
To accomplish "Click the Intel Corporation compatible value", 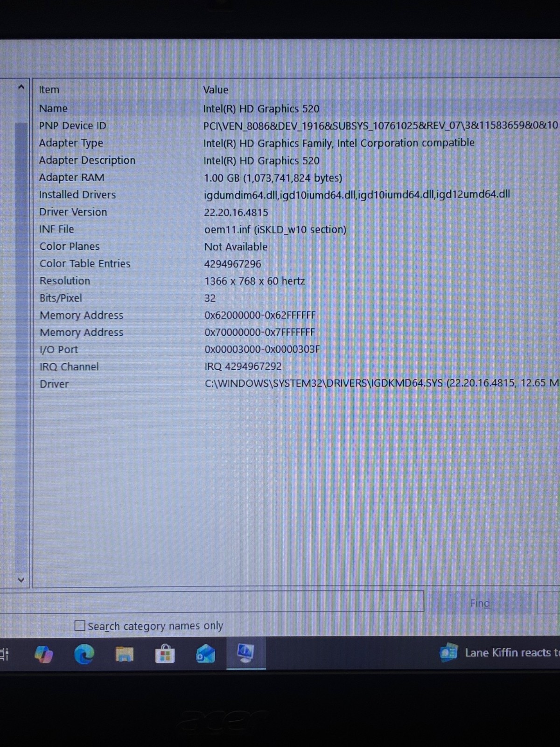I will click(339, 143).
